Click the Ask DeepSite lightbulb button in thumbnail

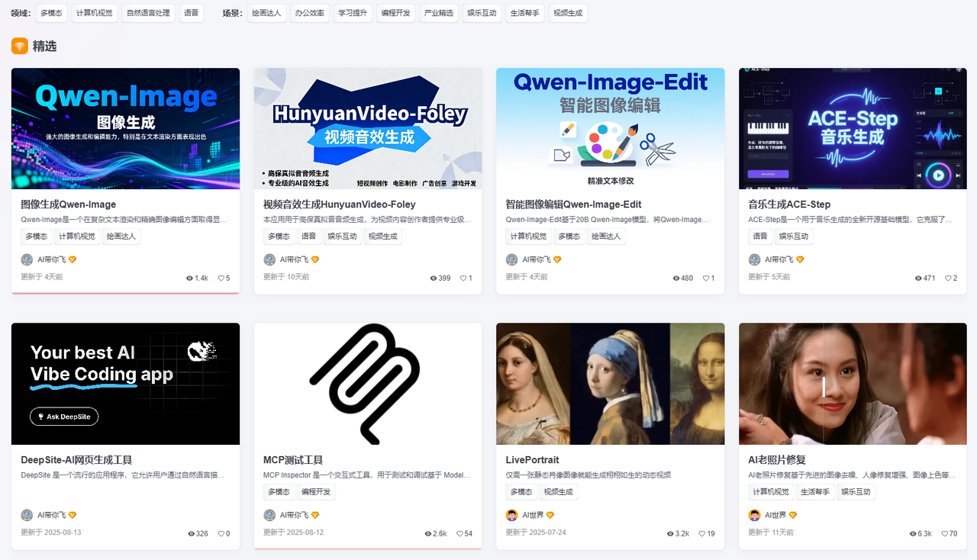point(64,417)
